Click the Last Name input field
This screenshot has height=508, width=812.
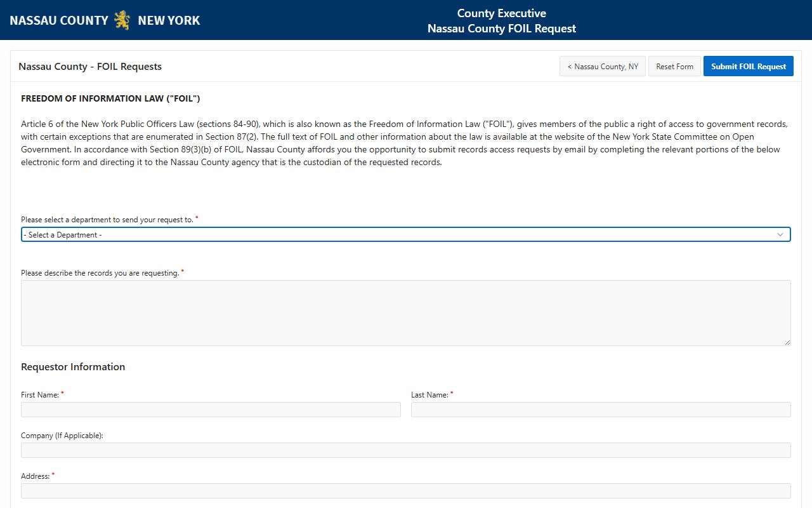tap(601, 410)
